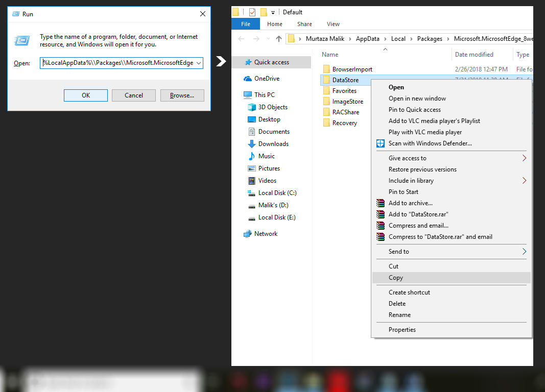Choose Copy from the context menu
Screen dimensions: 545x392
(451, 278)
